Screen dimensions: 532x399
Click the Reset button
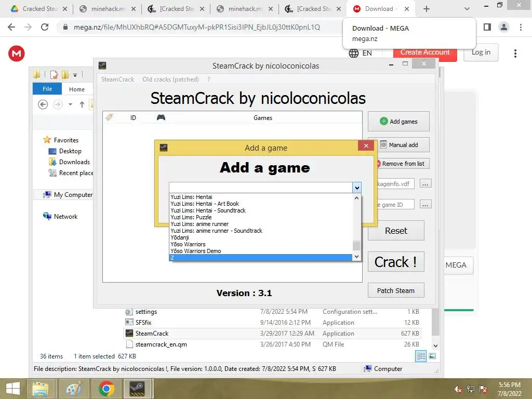coord(396,231)
